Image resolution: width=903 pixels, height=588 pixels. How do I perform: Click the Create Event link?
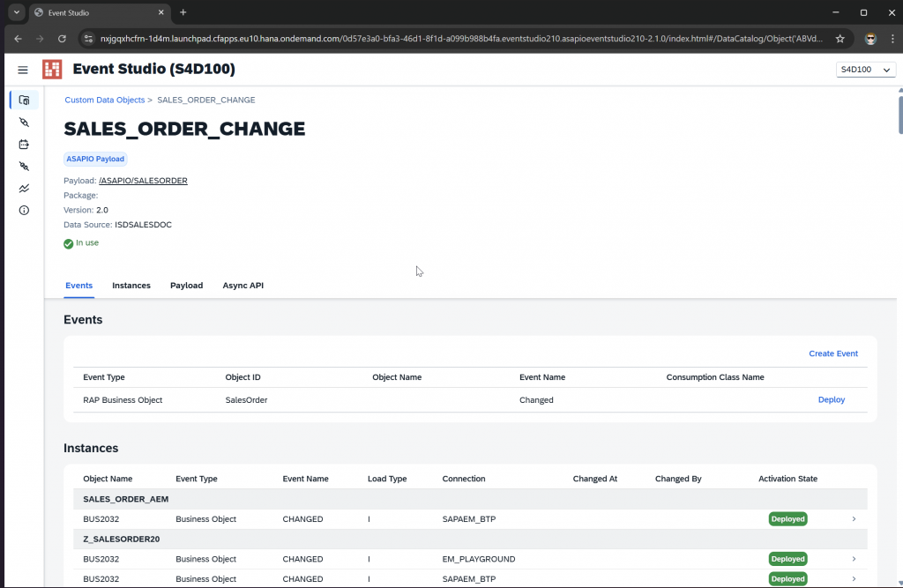click(833, 354)
